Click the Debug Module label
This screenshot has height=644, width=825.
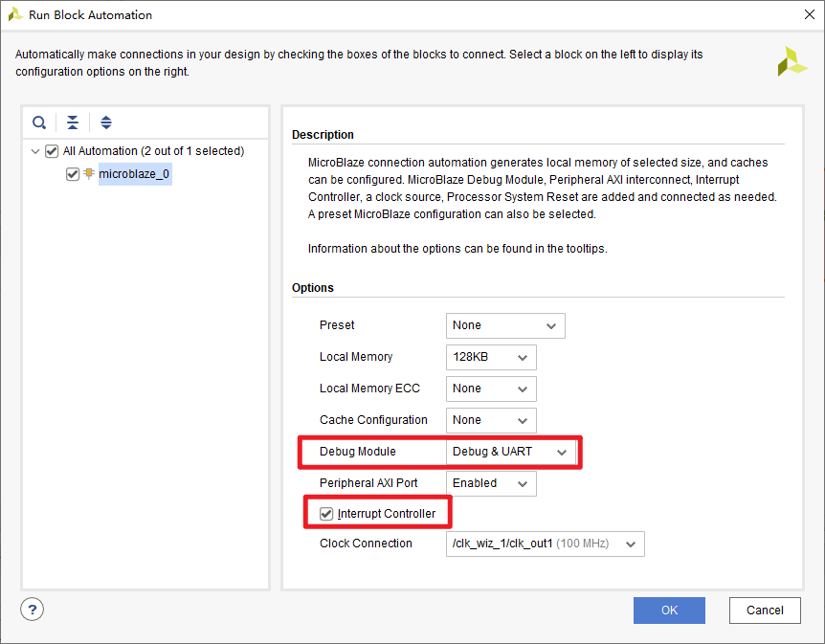(x=358, y=452)
